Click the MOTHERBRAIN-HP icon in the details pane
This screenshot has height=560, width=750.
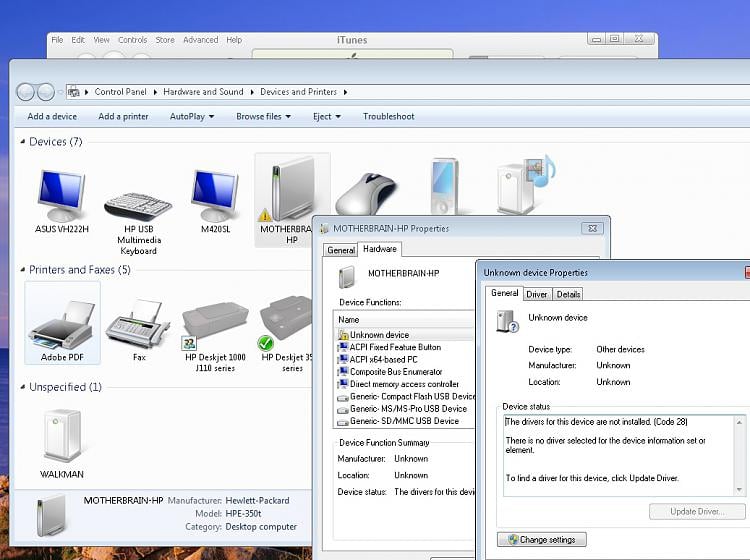point(51,516)
